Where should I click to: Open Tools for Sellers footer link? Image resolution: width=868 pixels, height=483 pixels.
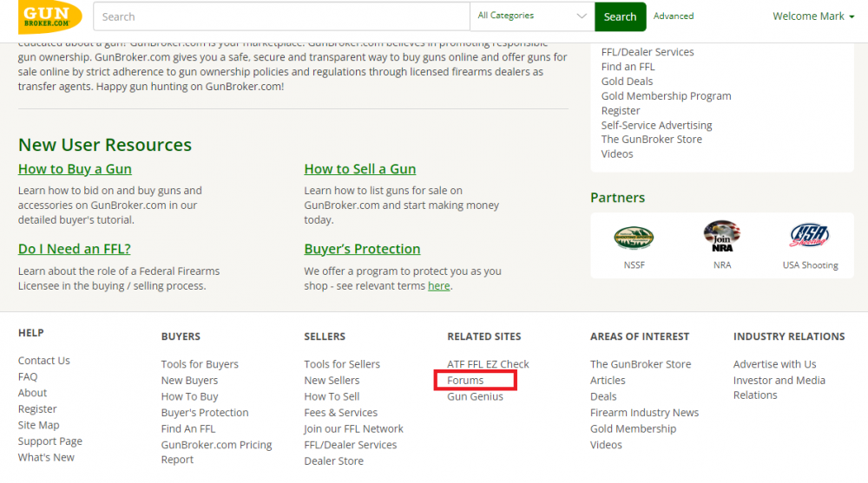click(x=341, y=364)
